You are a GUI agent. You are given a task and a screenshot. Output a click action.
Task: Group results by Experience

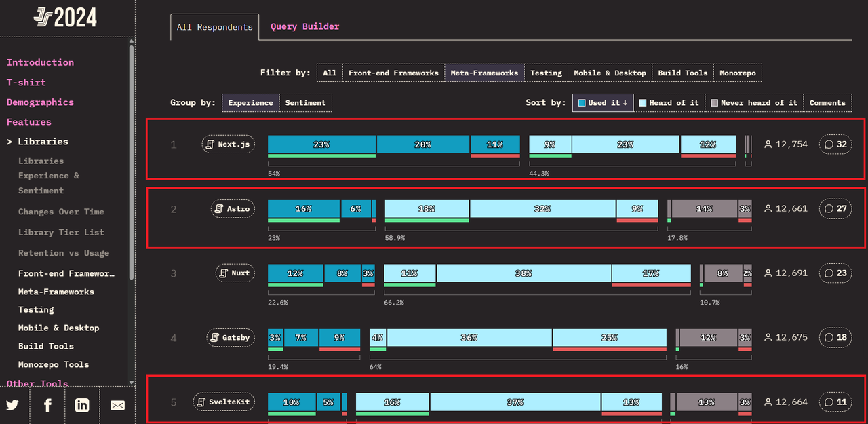point(250,103)
